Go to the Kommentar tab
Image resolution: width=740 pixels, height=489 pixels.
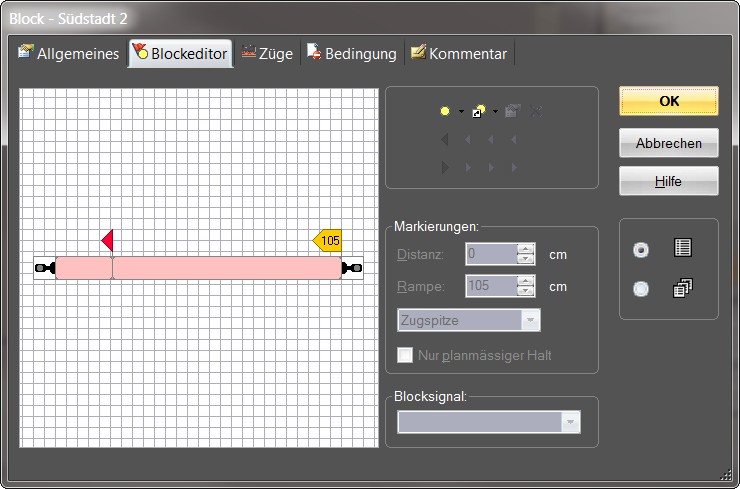[459, 53]
